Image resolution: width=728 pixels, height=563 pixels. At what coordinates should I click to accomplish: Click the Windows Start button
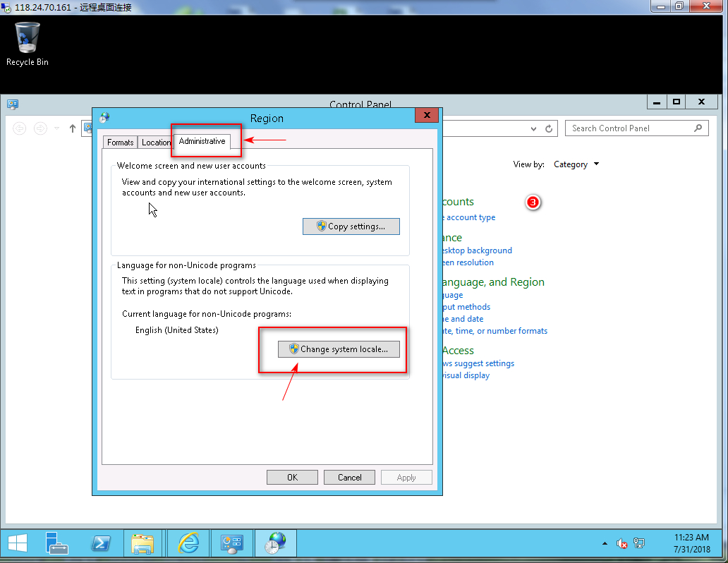click(18, 543)
